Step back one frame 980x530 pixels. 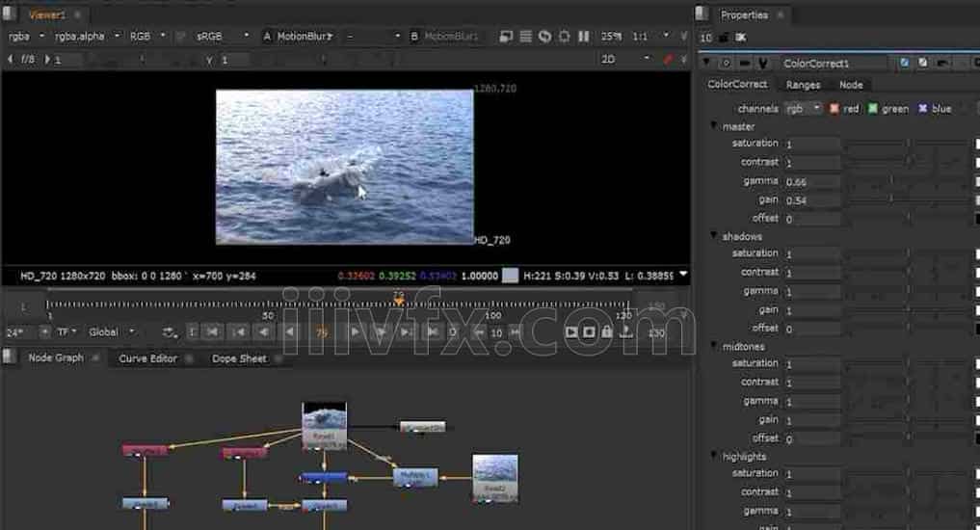coord(264,331)
